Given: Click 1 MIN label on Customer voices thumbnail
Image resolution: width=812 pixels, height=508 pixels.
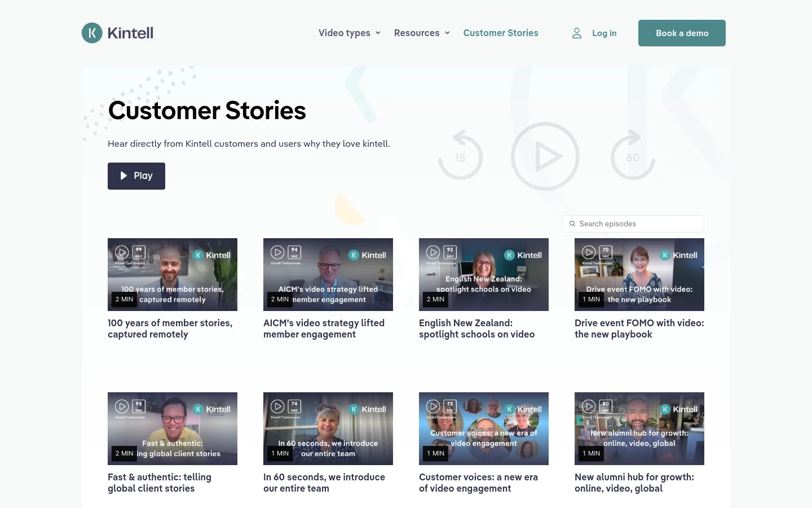Looking at the screenshot, I should (435, 453).
